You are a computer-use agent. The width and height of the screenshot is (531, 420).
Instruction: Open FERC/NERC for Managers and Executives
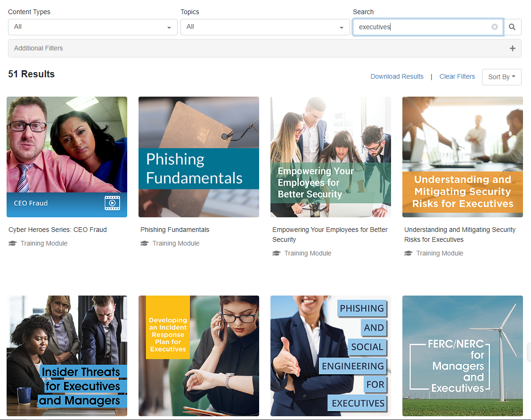pos(462,355)
